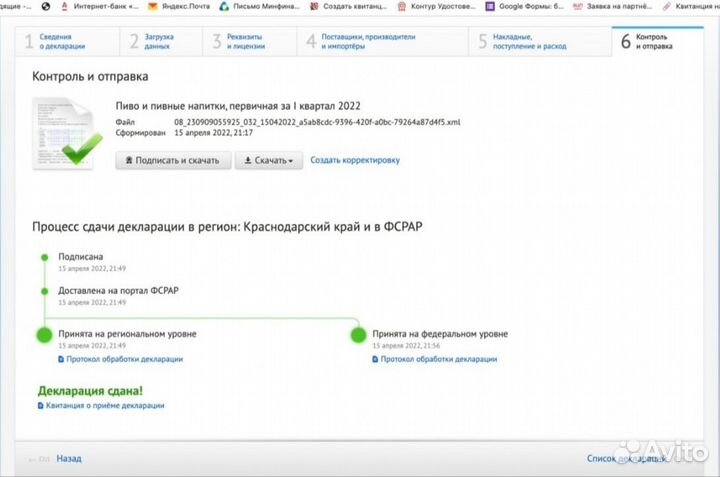Click the declaration document thumbnail with checkmark

coord(67,133)
